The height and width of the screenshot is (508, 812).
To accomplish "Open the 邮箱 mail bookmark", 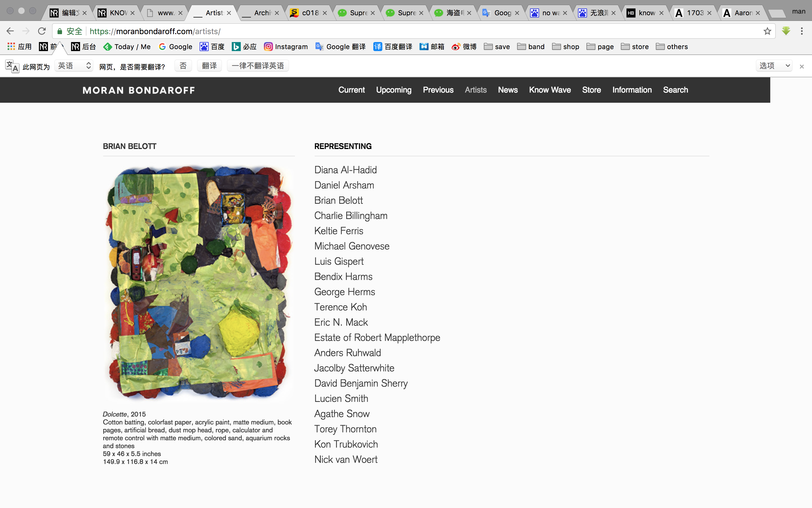I will 432,47.
